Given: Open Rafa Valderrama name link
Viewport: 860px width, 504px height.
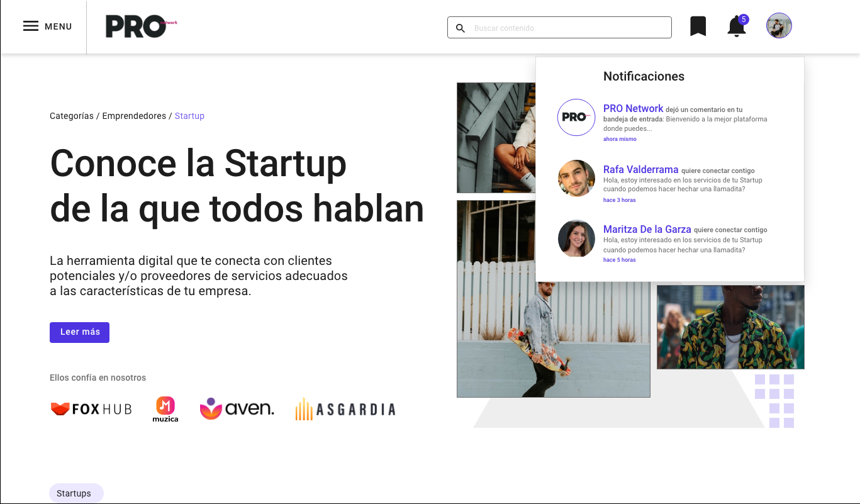Looking at the screenshot, I should (641, 169).
